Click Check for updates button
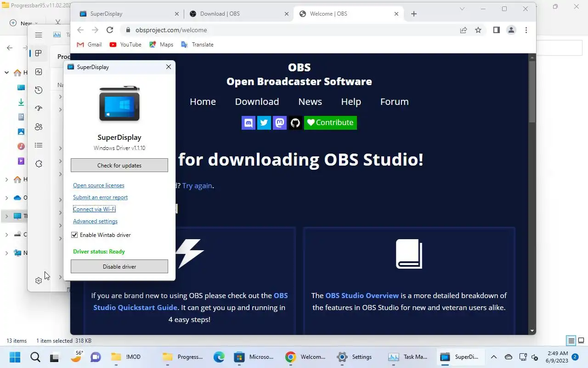The width and height of the screenshot is (588, 368). 119,165
